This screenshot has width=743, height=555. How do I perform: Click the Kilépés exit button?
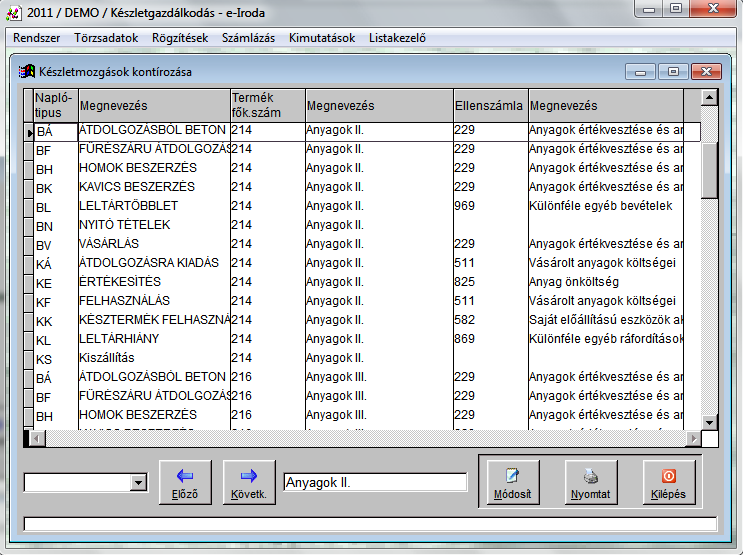668,482
